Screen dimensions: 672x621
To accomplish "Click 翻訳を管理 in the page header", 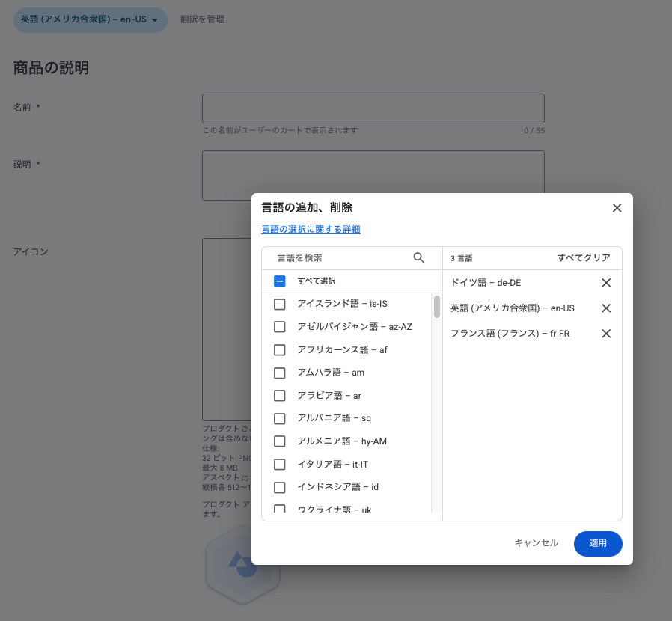I will [x=202, y=19].
